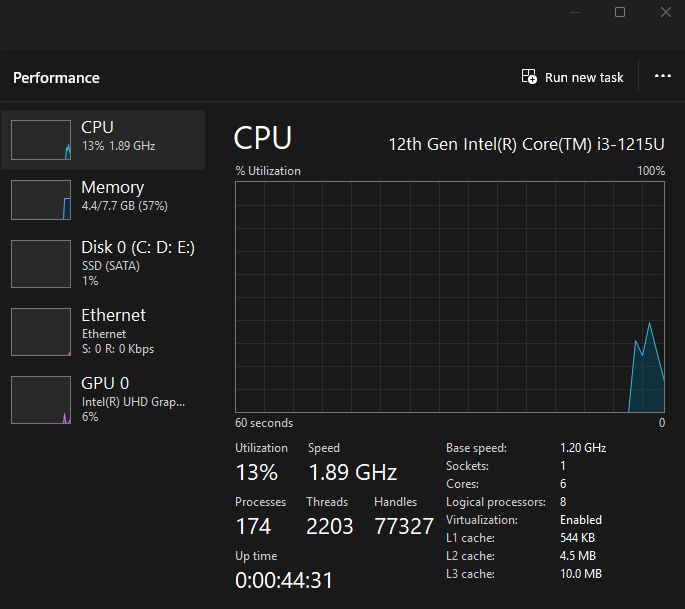Click the up time value 0:00:44:31
Image resolution: width=685 pixels, height=609 pixels.
tap(284, 581)
